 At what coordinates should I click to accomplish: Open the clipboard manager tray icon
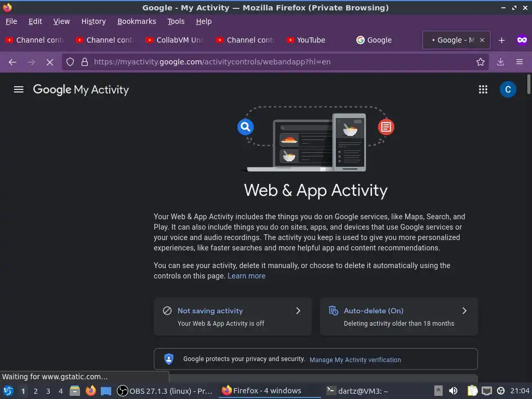click(472, 391)
